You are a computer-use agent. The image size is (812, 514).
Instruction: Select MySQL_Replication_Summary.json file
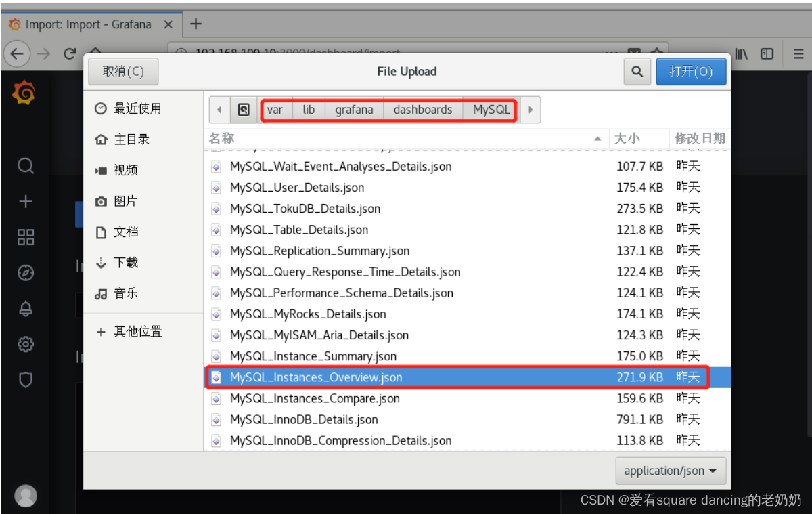click(468, 251)
